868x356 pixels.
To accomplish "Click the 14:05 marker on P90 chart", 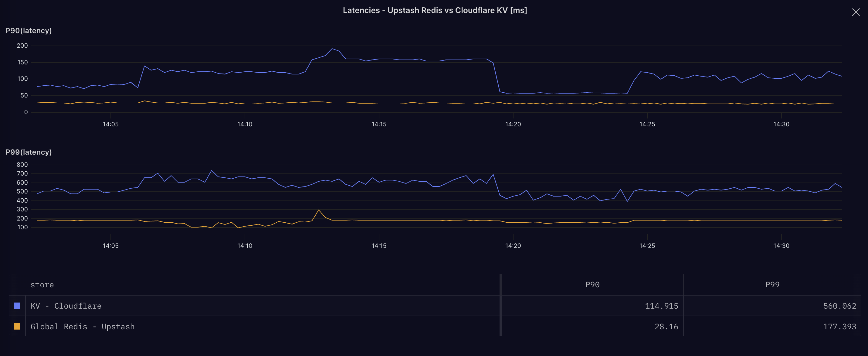I will (x=110, y=124).
